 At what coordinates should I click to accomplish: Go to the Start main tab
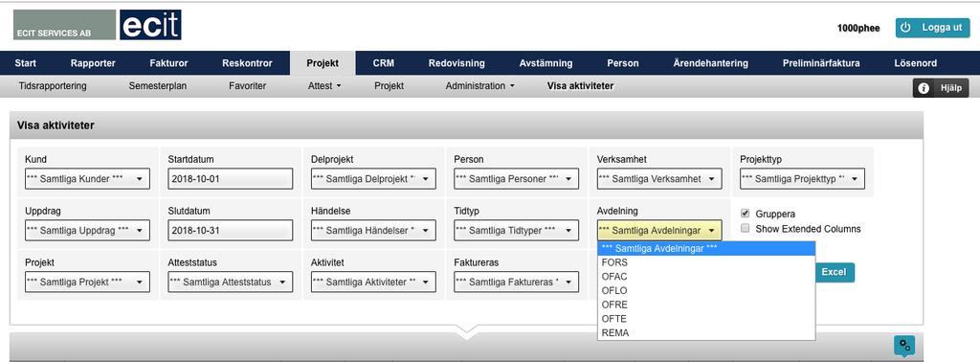coord(26,63)
